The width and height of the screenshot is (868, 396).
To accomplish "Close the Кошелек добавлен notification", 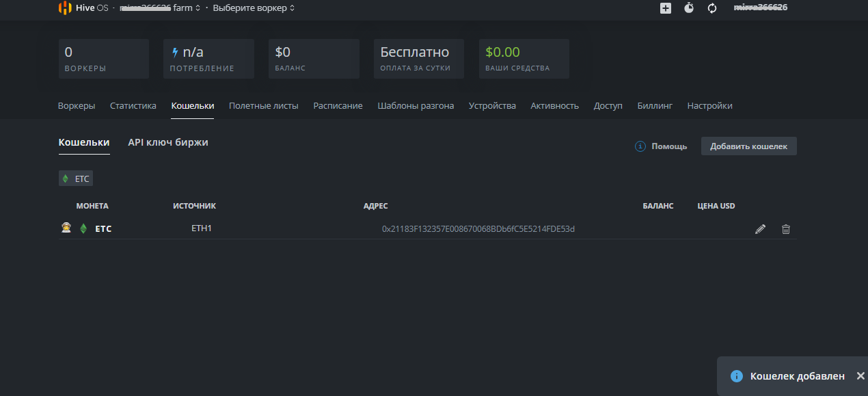I will pyautogui.click(x=860, y=376).
